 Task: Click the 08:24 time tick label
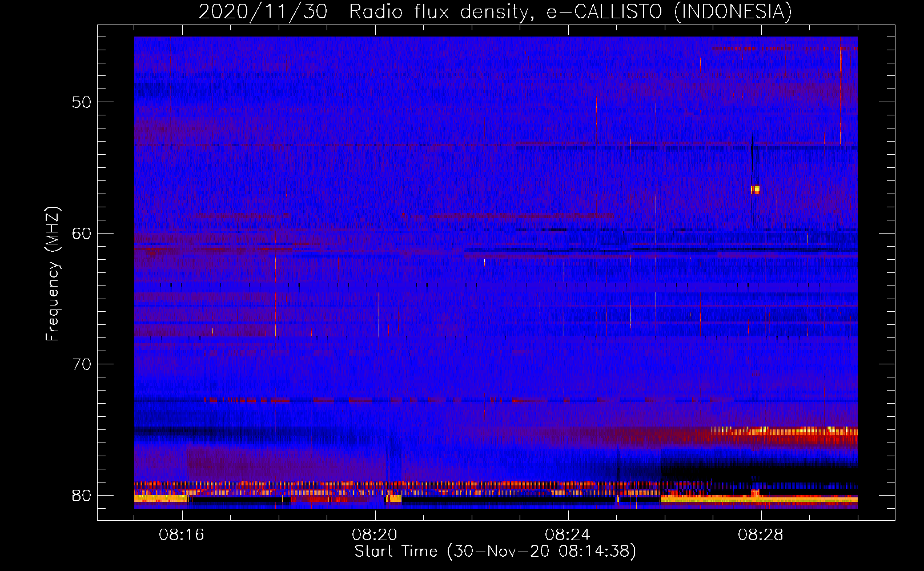[568, 535]
